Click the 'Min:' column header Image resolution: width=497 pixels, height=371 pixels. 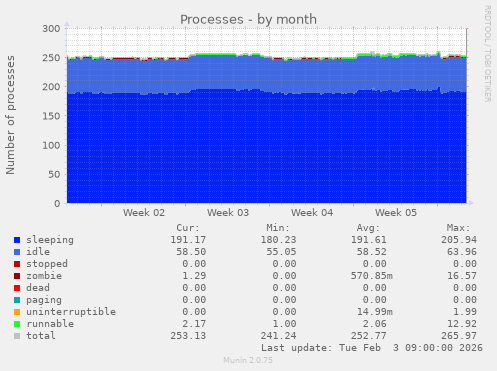click(x=278, y=228)
